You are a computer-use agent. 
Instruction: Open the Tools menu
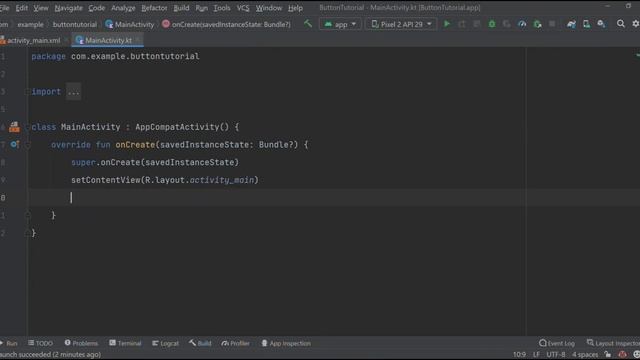coord(222,8)
